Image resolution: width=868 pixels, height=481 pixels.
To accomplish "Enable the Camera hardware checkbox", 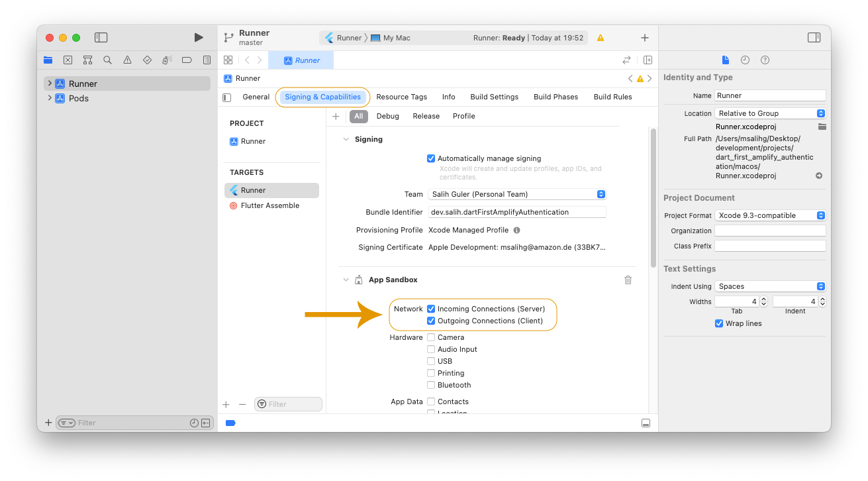I will tap(431, 337).
